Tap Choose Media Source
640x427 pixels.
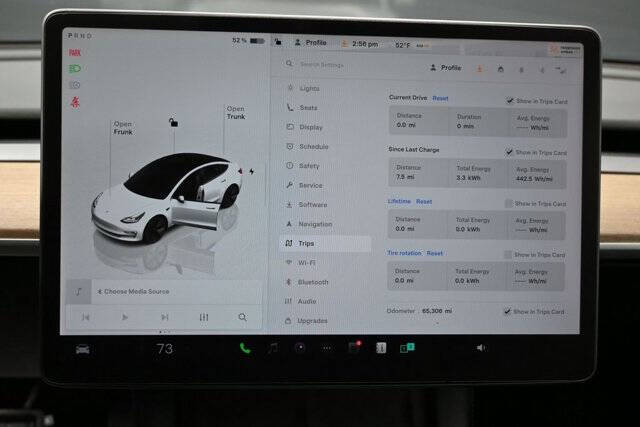pyautogui.click(x=133, y=291)
